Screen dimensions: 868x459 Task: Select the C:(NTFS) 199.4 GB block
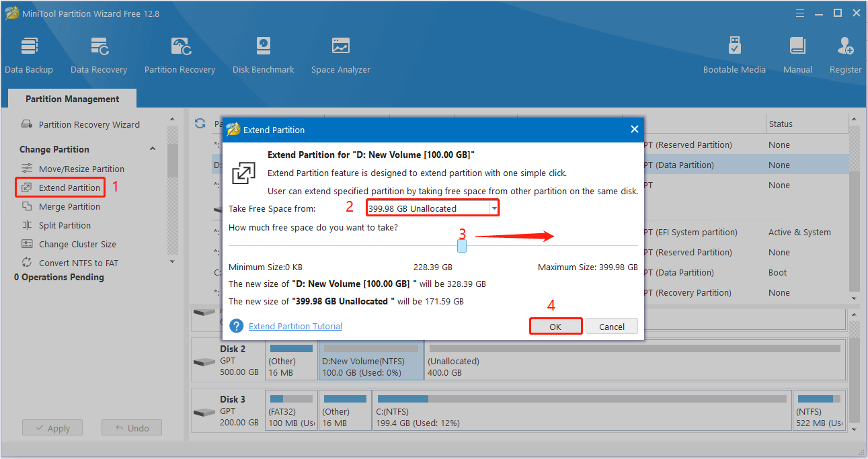pyautogui.click(x=582, y=411)
